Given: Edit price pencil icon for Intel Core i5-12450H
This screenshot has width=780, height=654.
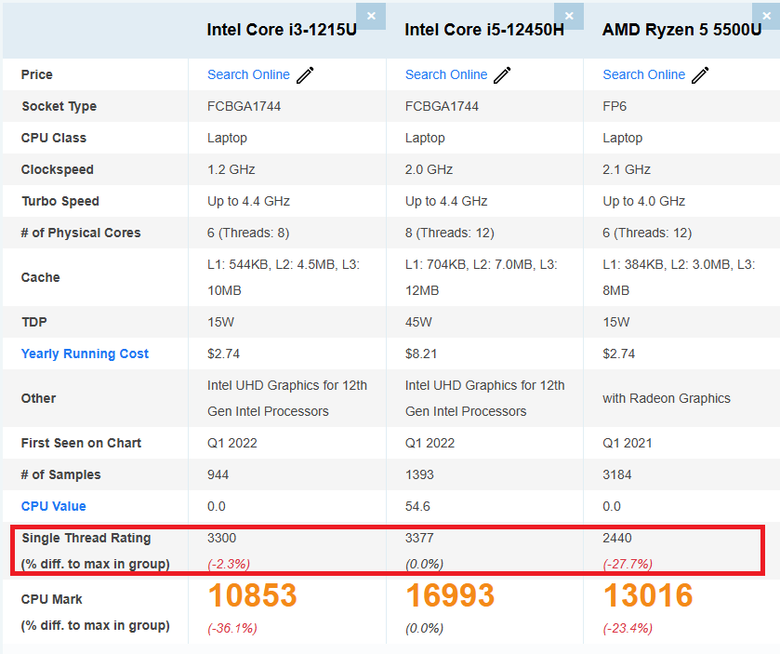Looking at the screenshot, I should (502, 75).
